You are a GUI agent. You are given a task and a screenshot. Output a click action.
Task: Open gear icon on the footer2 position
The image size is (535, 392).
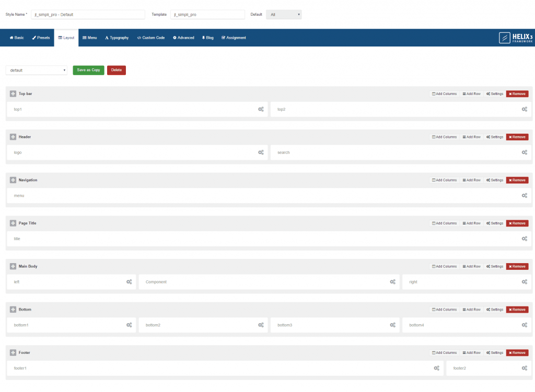pos(525,368)
